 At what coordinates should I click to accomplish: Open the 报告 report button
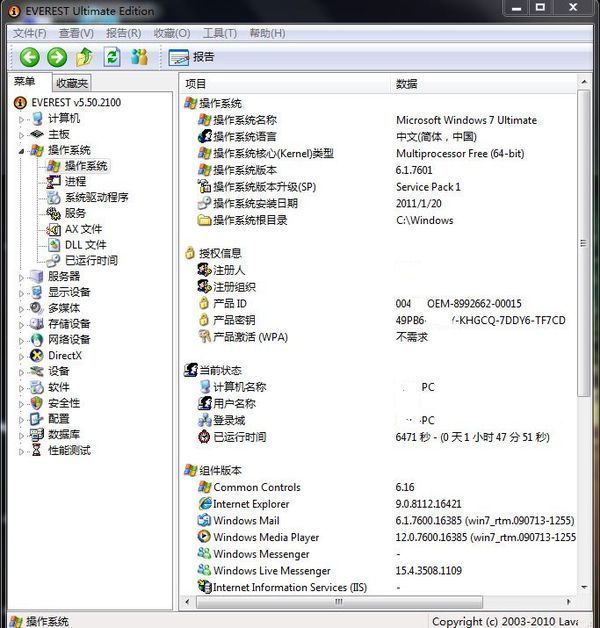(x=191, y=57)
